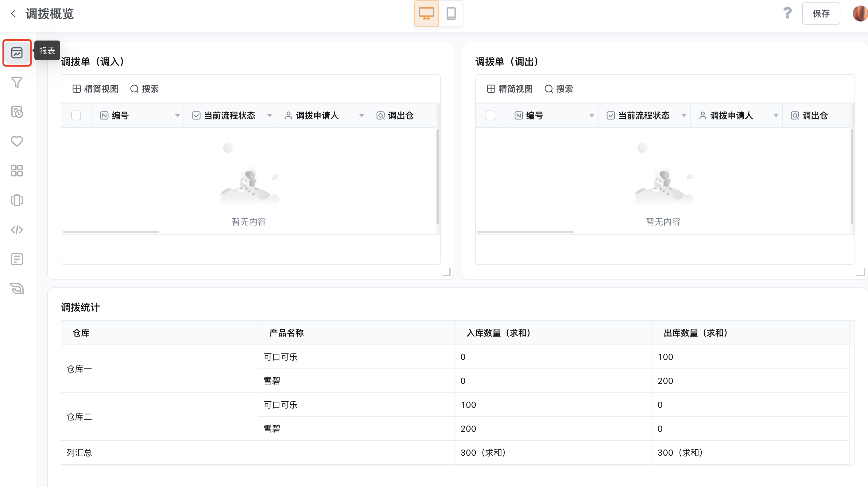
Task: Click 出库数量 total 300（求和） cell
Action: tap(750, 453)
